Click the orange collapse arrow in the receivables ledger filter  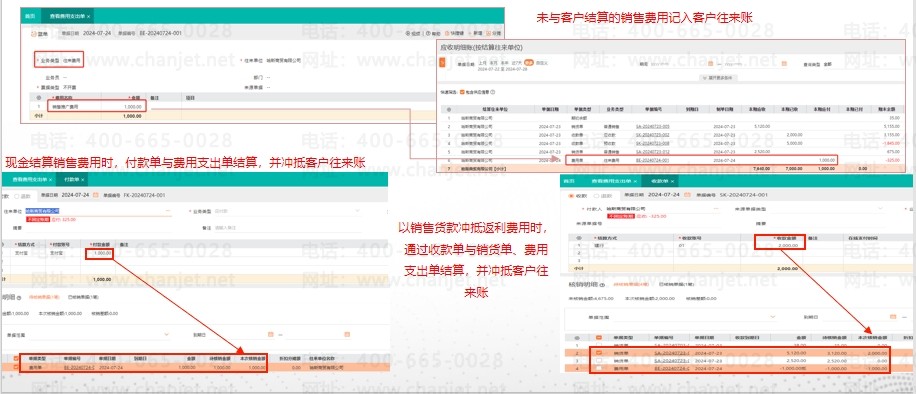tap(442, 63)
